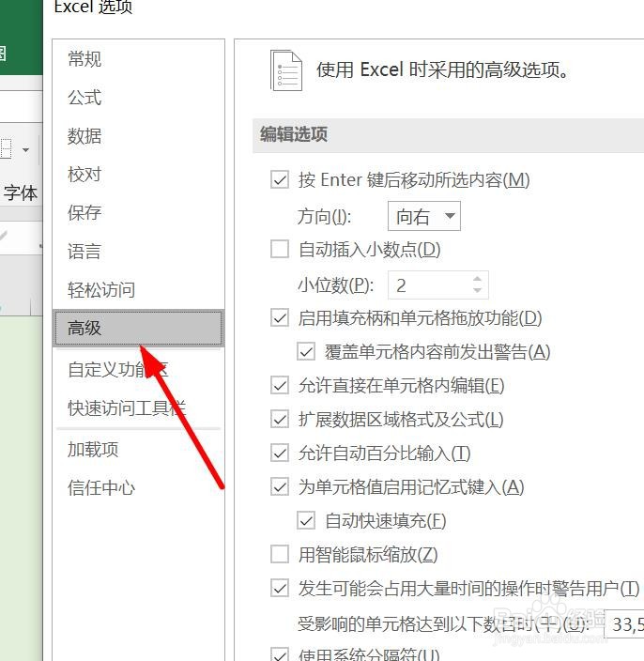Toggle 发生可能会占用大量时间的操作时警告用户 checkbox
The image size is (644, 661).
point(280,588)
